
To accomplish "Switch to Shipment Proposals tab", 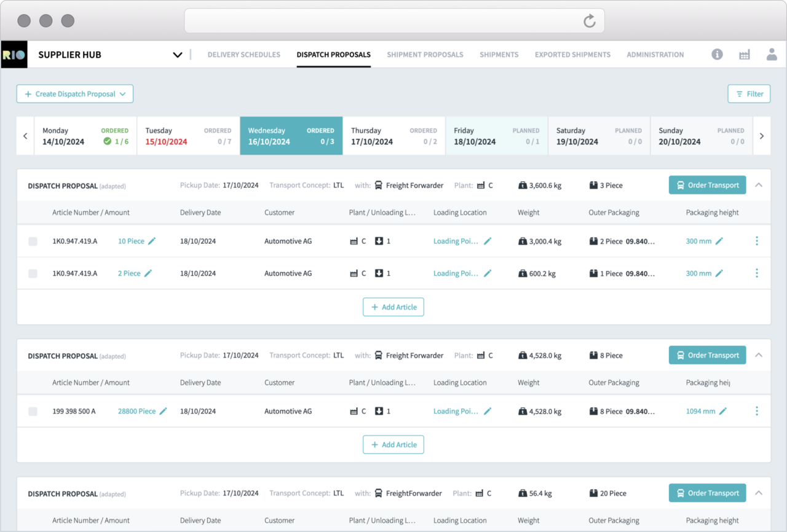I will 425,55.
